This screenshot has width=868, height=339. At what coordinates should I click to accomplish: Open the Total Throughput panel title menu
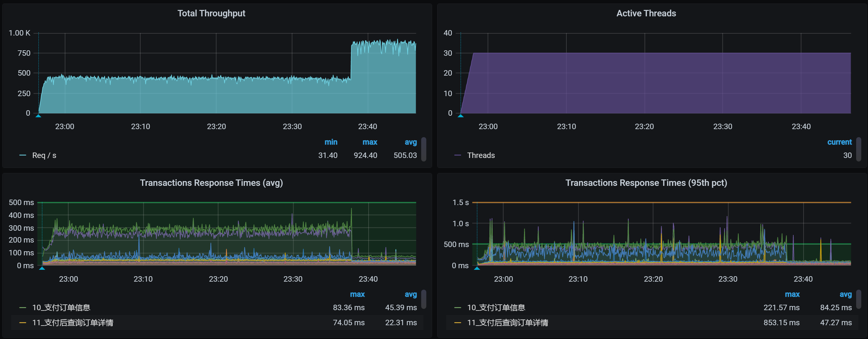coord(211,13)
